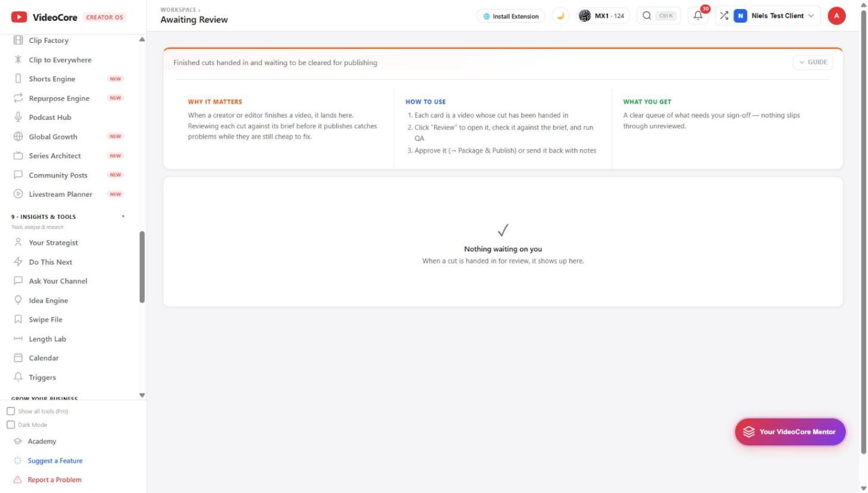Expand the GUIDE dropdown button

click(813, 62)
